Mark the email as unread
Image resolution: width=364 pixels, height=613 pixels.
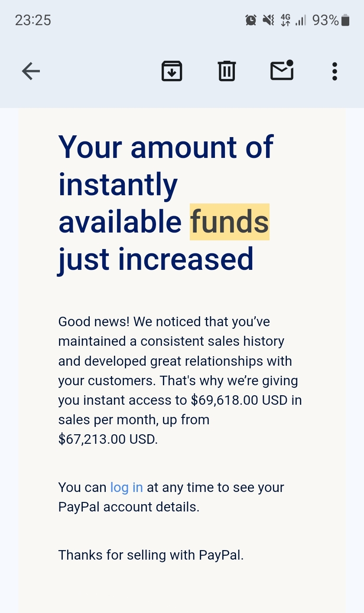pyautogui.click(x=282, y=71)
